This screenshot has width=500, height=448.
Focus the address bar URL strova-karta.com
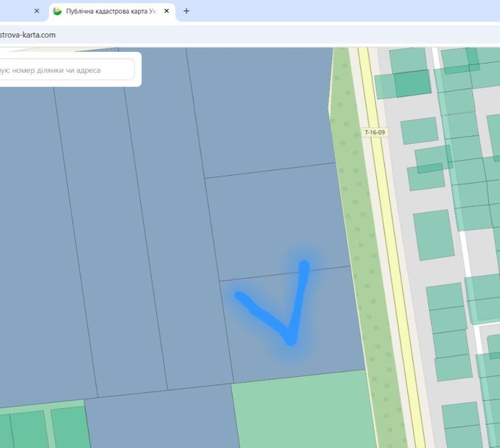click(x=28, y=35)
